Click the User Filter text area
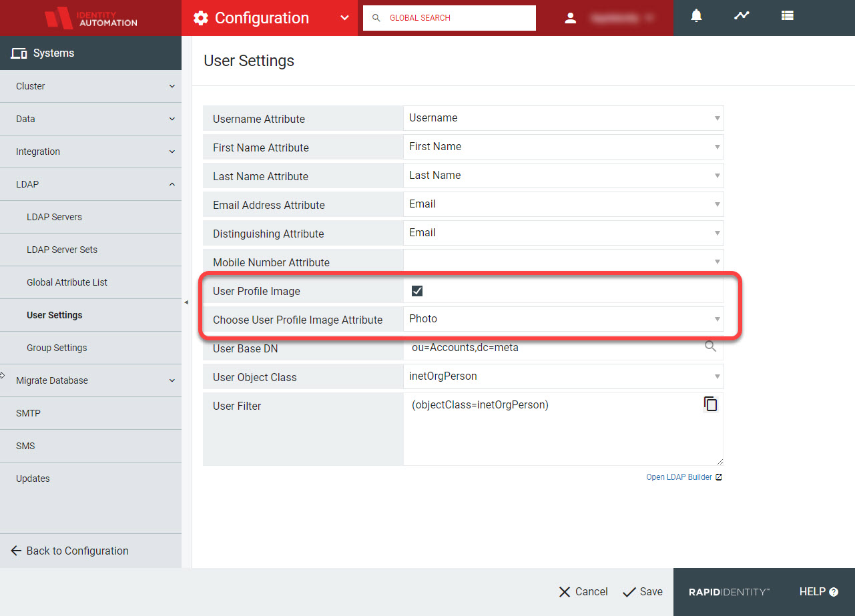 pyautogui.click(x=563, y=429)
